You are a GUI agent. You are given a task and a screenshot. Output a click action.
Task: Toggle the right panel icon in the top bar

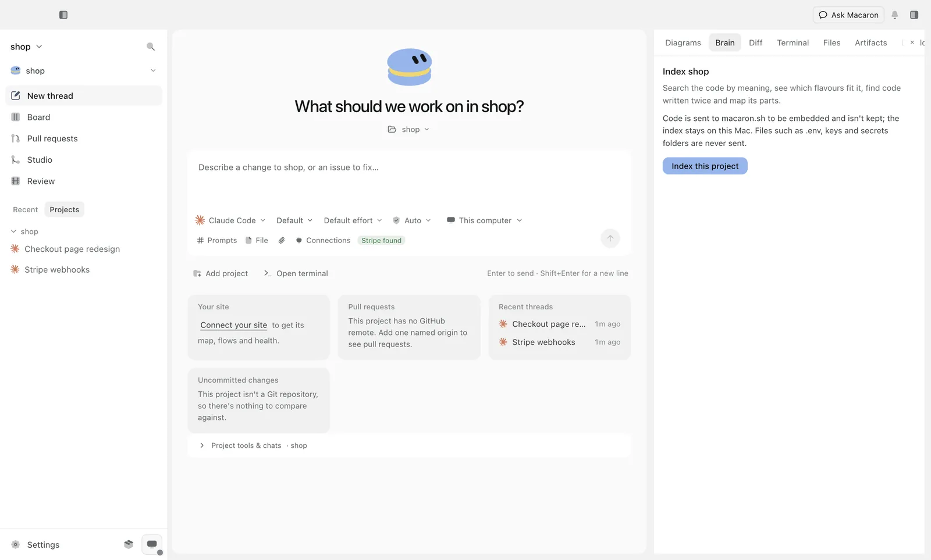coord(914,15)
